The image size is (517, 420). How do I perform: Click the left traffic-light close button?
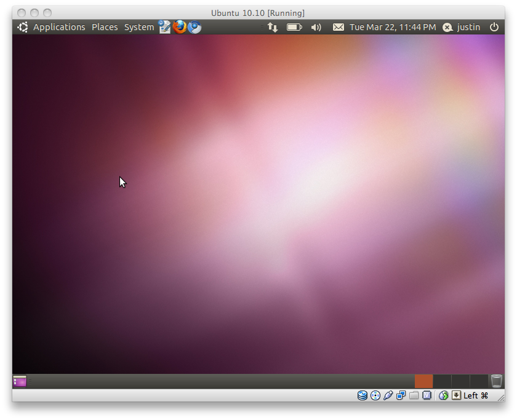22,13
